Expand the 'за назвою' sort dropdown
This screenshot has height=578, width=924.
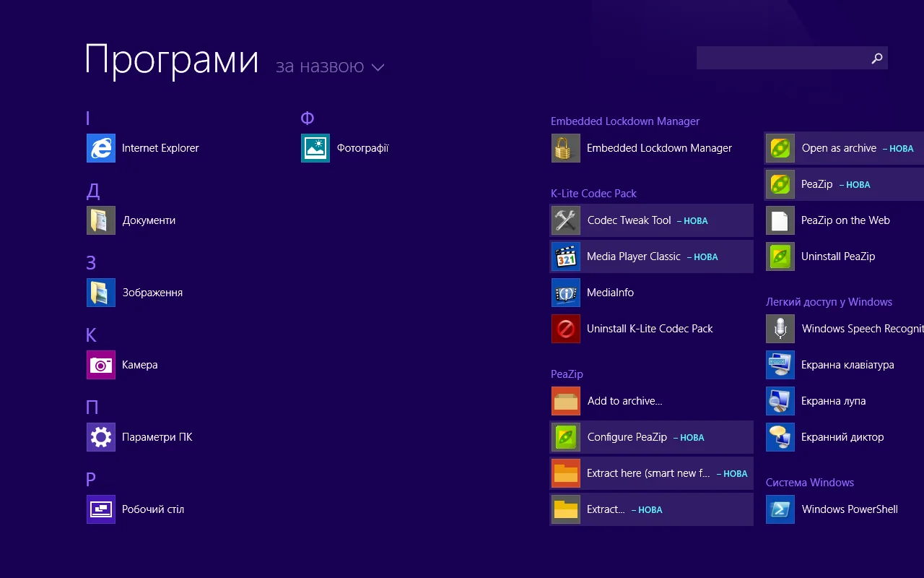[320, 66]
